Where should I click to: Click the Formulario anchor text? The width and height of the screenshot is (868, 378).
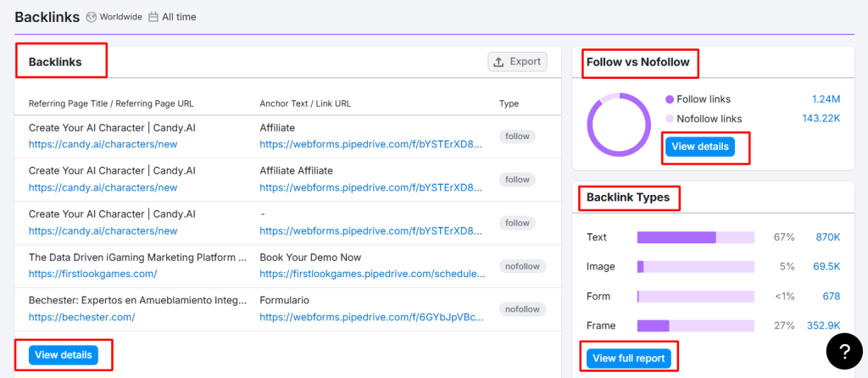coord(285,301)
